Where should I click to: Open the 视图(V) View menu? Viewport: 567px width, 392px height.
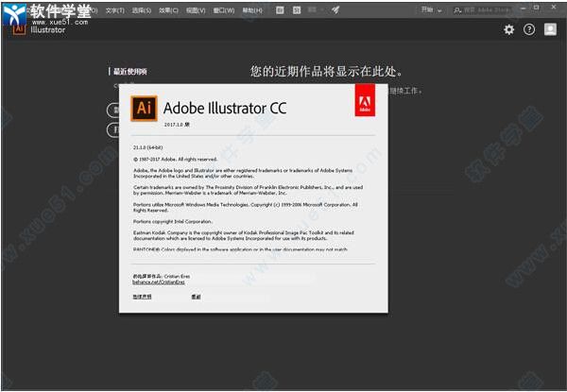click(196, 10)
